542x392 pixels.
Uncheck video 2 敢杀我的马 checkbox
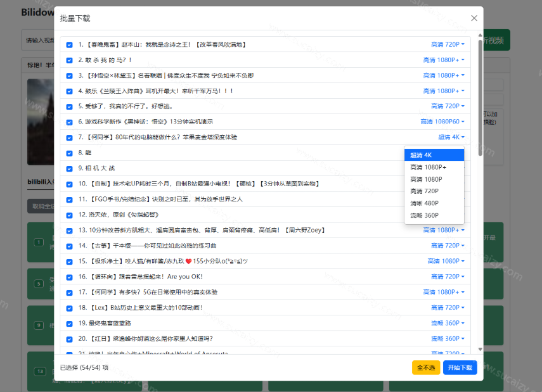pos(70,60)
